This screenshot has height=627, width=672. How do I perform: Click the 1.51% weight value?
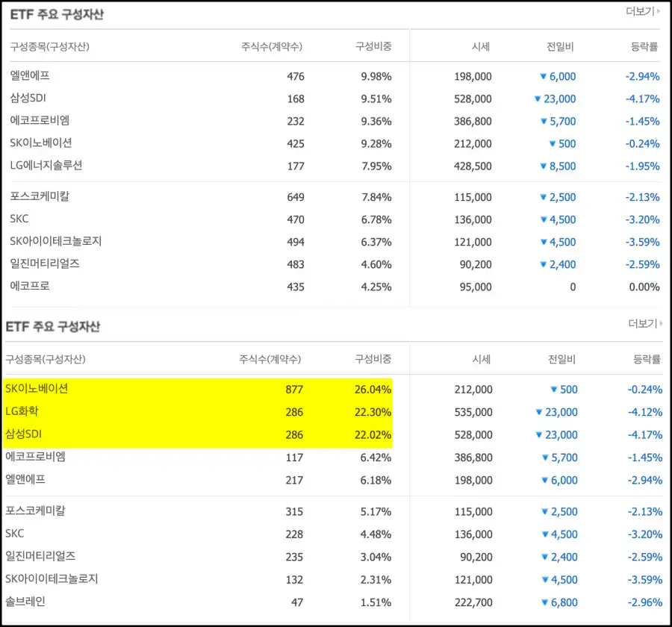click(x=376, y=602)
